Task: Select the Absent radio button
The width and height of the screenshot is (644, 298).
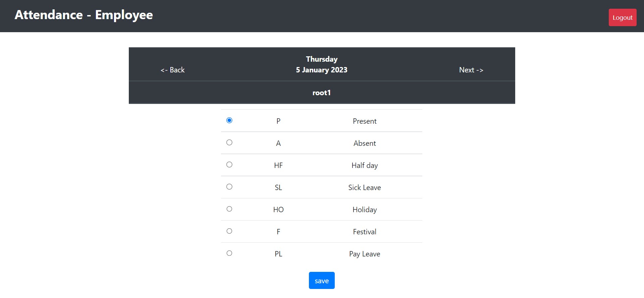Action: (229, 142)
